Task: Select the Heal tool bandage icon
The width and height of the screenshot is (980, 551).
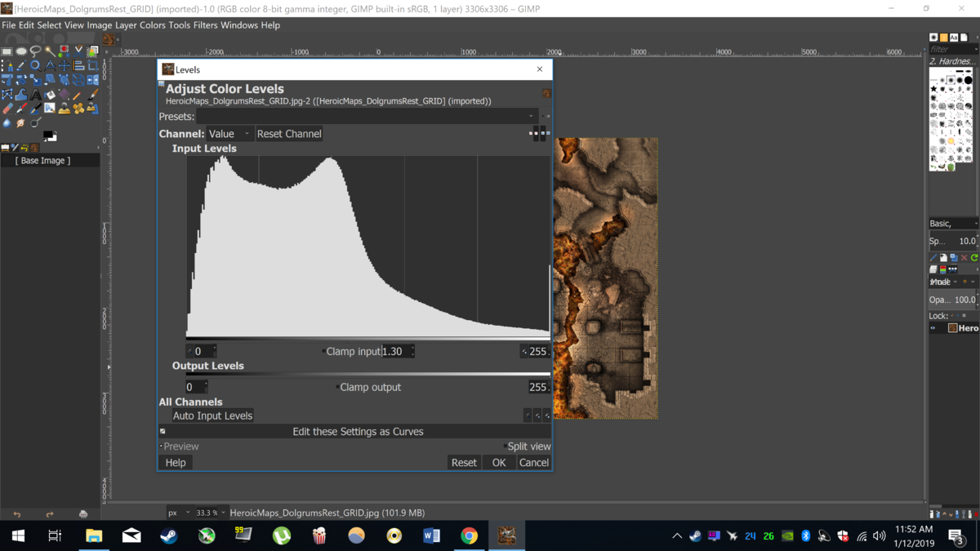Action: [x=78, y=109]
